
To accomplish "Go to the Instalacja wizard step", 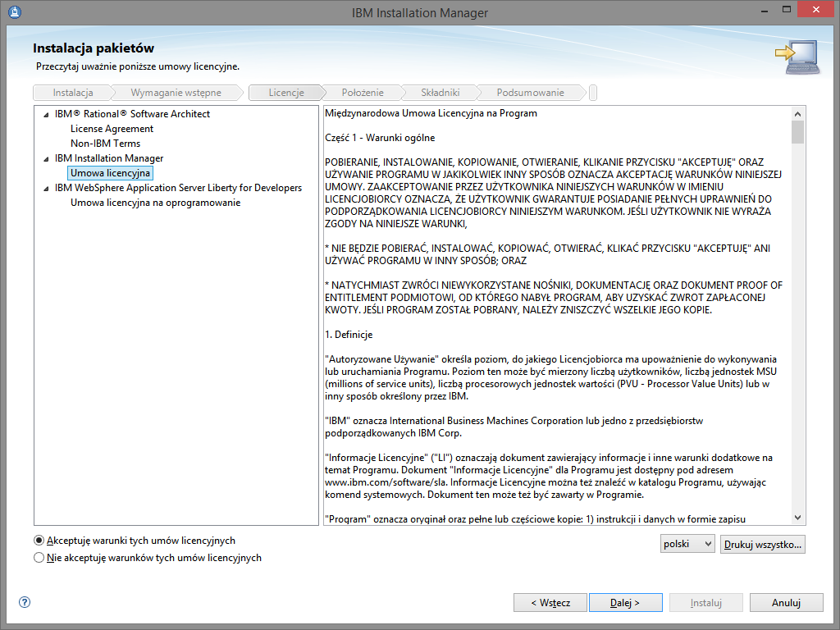I will (73, 93).
